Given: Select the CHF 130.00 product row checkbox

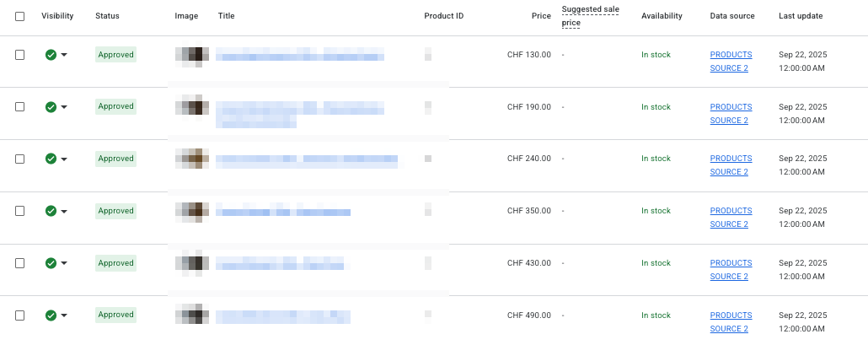Looking at the screenshot, I should coord(20,55).
